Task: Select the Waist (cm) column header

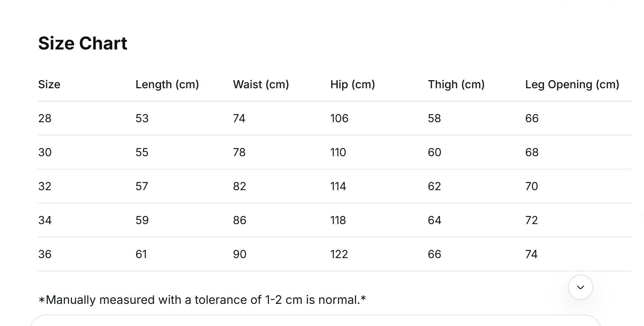Action: point(261,85)
